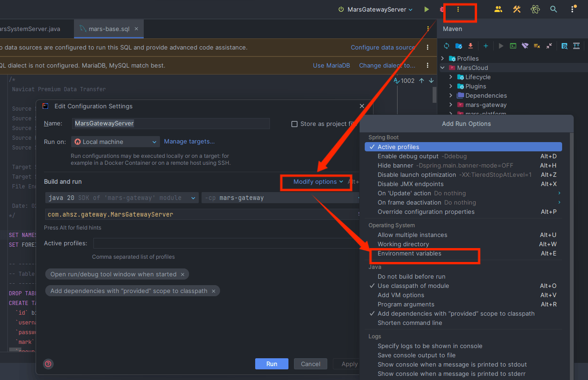Remove 'Add dependencies with provided scope' chip
Viewport: 588px width, 380px height.
214,291
